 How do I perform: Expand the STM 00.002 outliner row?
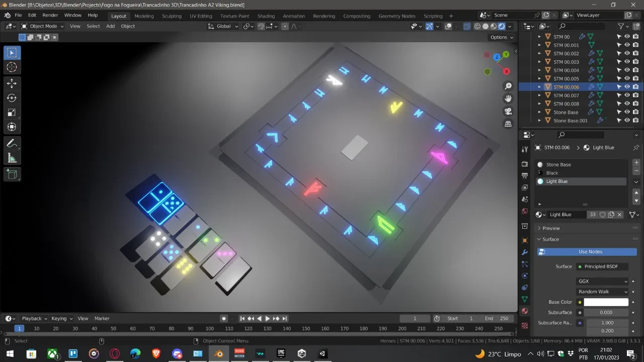click(539, 53)
